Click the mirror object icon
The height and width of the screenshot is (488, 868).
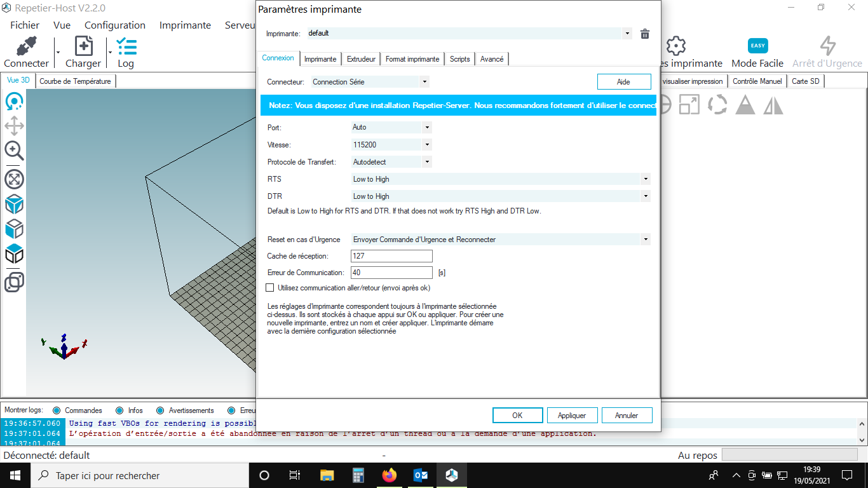(x=773, y=105)
